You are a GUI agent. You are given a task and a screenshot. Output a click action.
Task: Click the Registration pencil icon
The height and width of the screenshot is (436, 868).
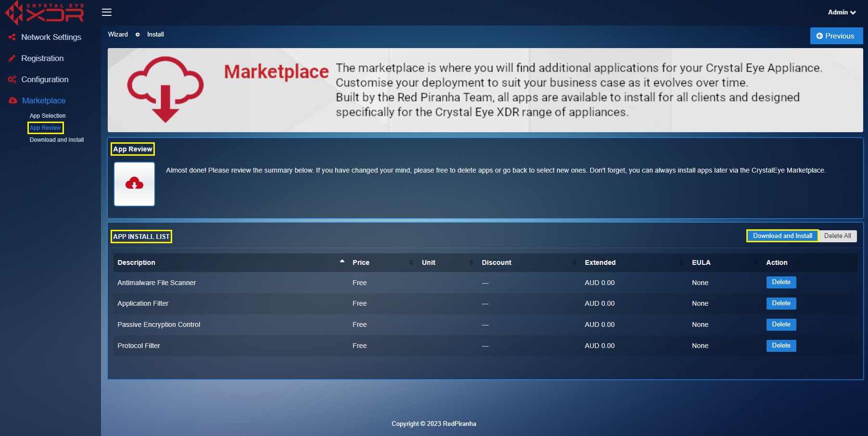pyautogui.click(x=12, y=58)
